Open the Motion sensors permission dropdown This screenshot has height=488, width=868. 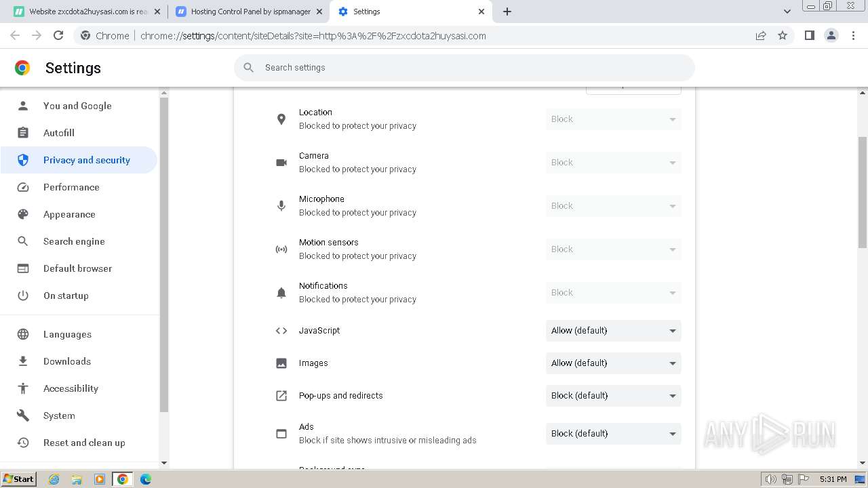[x=614, y=249]
